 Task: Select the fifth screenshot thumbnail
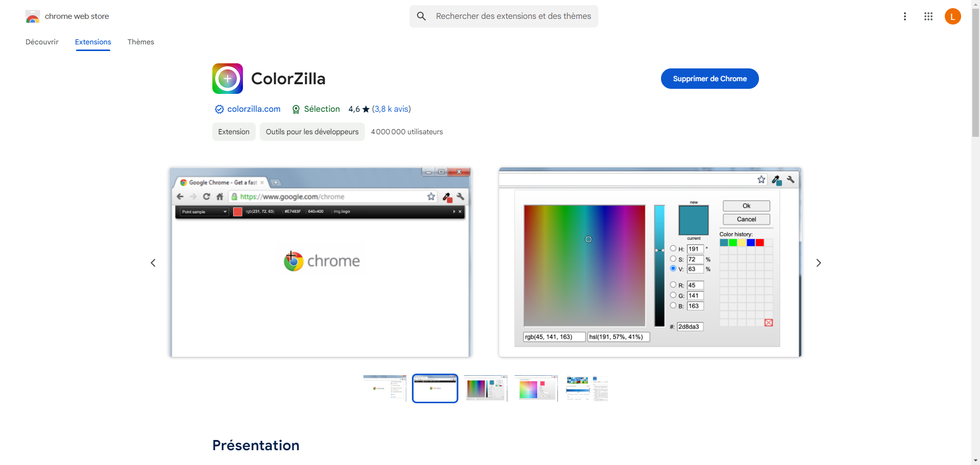587,388
